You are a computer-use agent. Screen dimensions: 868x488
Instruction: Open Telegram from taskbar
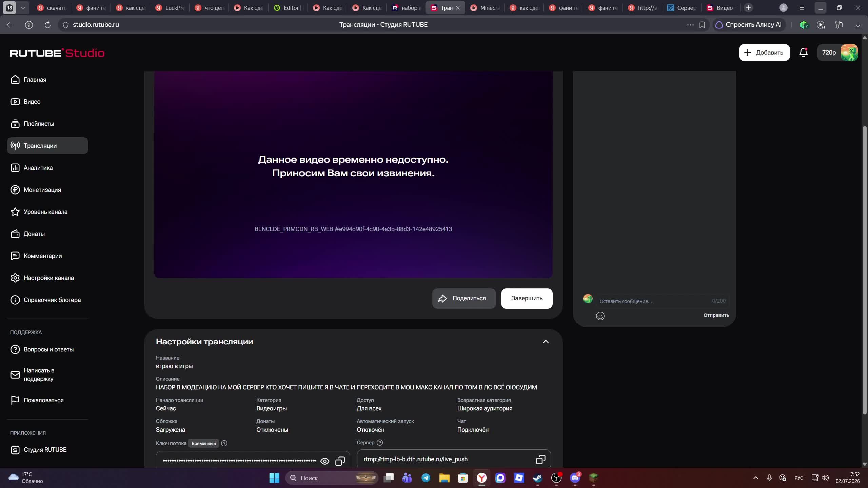(x=426, y=478)
